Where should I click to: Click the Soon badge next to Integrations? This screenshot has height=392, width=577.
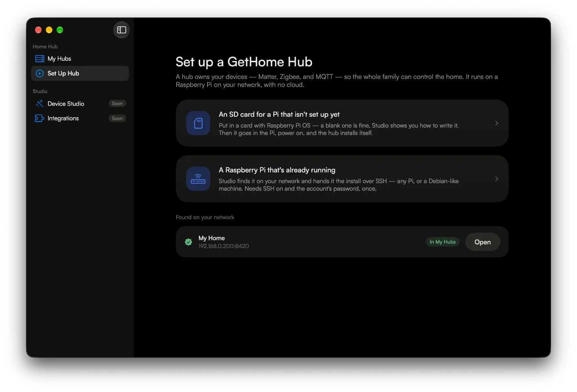pyautogui.click(x=117, y=118)
